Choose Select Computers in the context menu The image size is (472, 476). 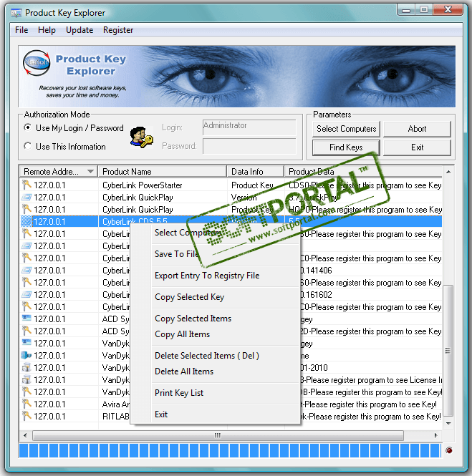point(215,233)
